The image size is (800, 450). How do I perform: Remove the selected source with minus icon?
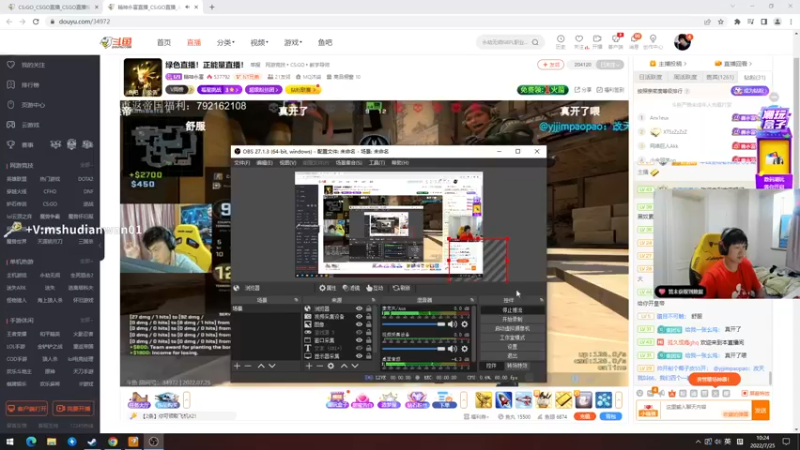pos(320,366)
